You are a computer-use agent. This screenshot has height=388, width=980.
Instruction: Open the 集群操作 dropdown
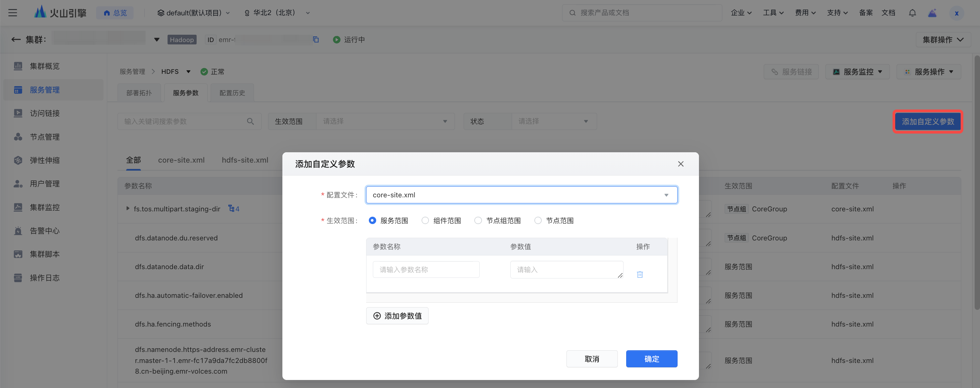943,39
